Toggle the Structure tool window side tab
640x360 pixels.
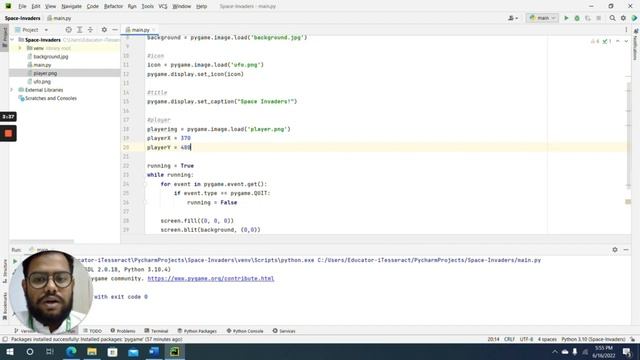pos(4,271)
